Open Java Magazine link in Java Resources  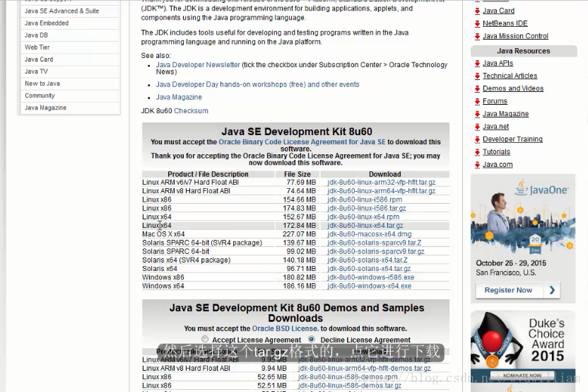pos(505,114)
